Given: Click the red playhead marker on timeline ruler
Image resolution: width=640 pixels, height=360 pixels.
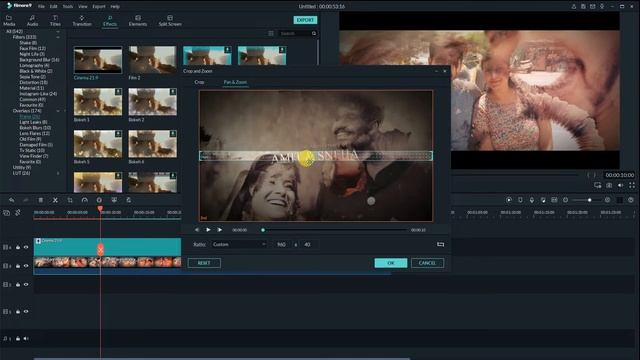Looking at the screenshot, I should 100,209.
